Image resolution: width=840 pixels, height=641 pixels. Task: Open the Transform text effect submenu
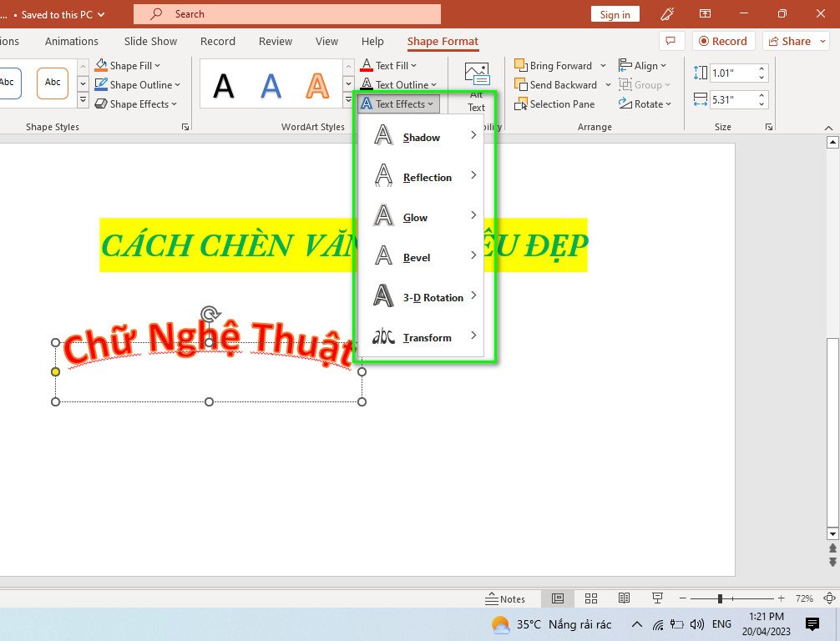pyautogui.click(x=421, y=337)
